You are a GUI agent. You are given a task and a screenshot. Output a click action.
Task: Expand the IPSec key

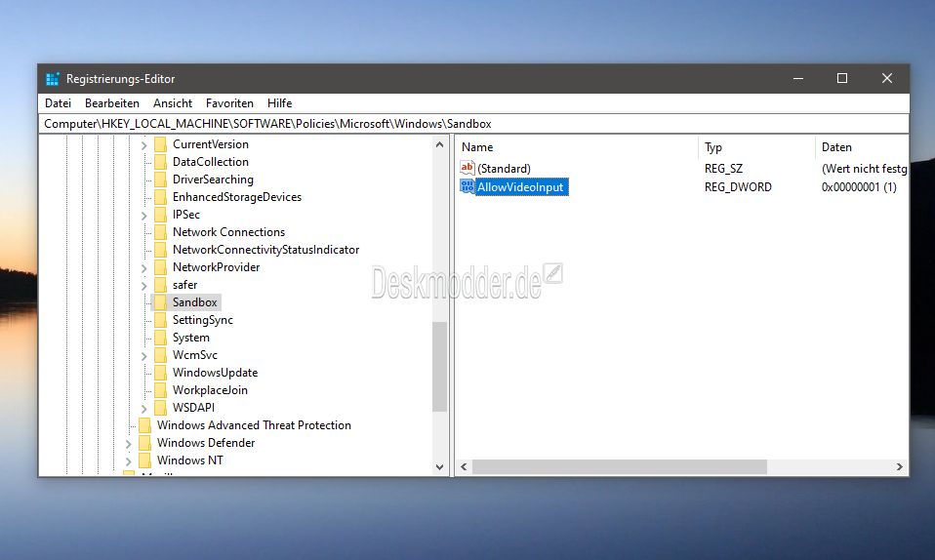pyautogui.click(x=143, y=216)
